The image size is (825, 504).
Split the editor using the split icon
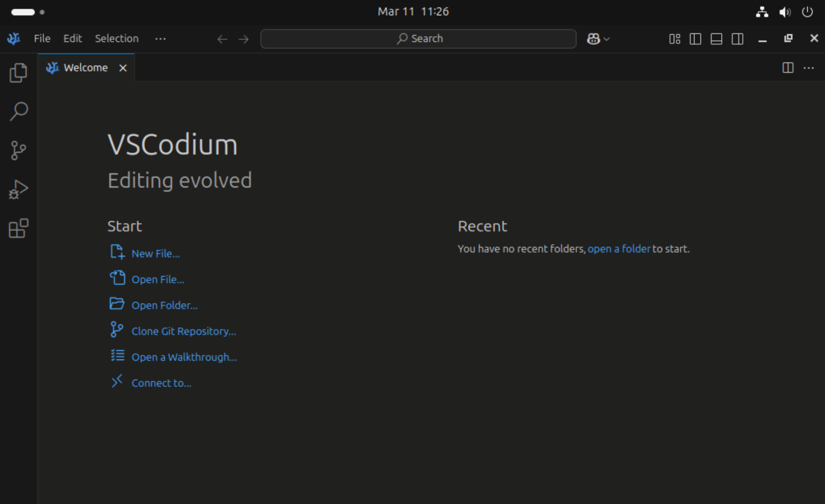[x=787, y=68]
